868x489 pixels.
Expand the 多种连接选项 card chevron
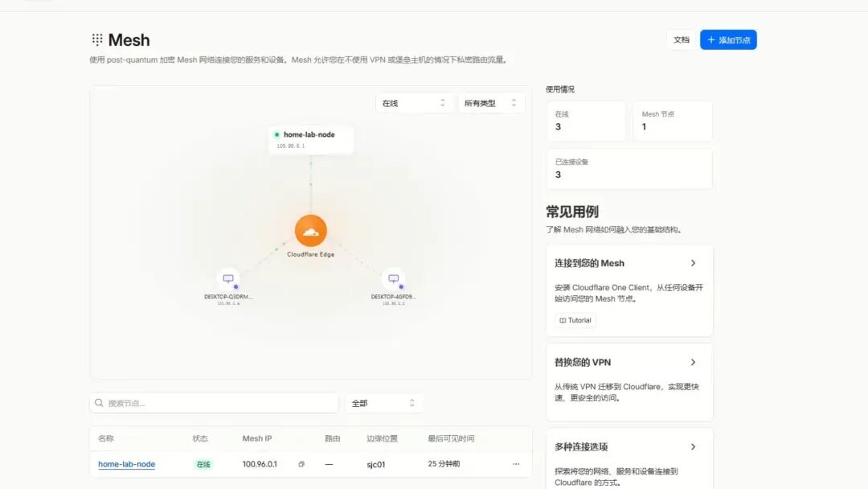(x=693, y=447)
